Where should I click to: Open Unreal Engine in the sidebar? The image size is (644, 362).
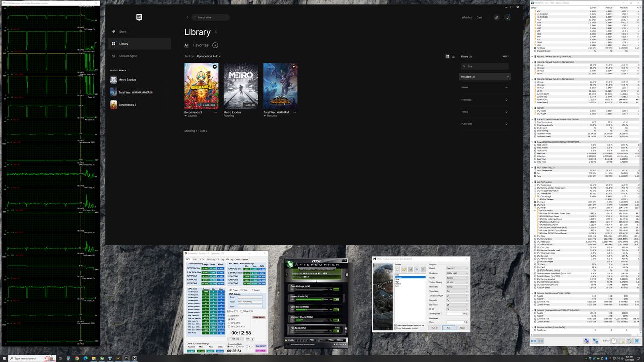pyautogui.click(x=128, y=56)
